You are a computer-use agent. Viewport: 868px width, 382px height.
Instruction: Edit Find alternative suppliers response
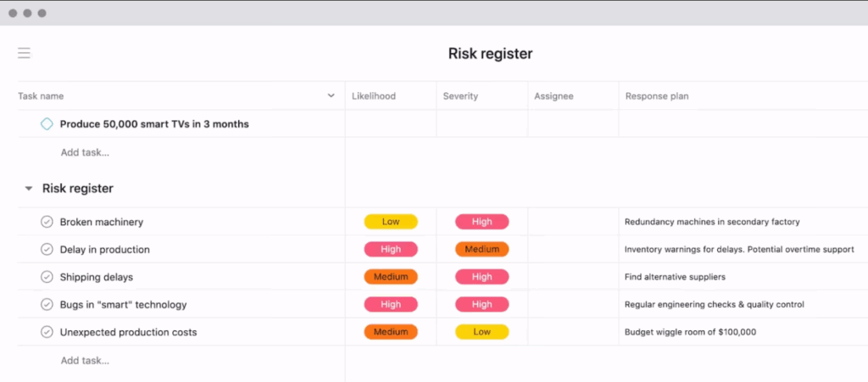pos(675,277)
